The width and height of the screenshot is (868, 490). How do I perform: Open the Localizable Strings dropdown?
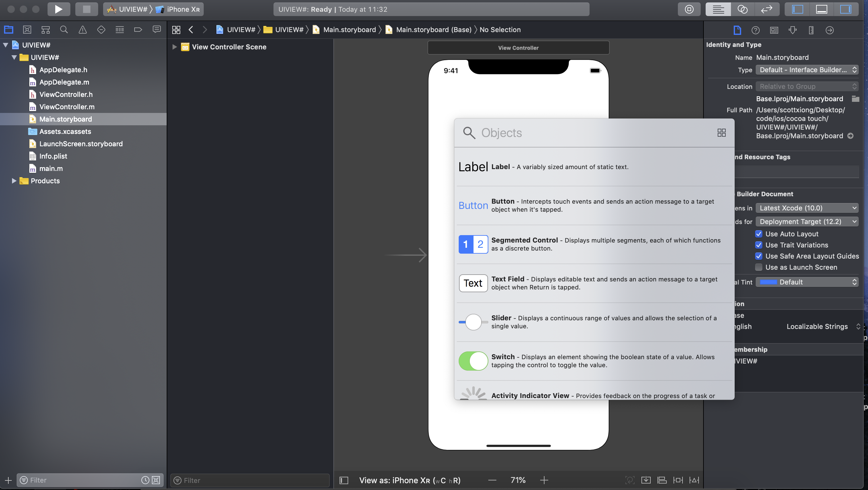[824, 326]
